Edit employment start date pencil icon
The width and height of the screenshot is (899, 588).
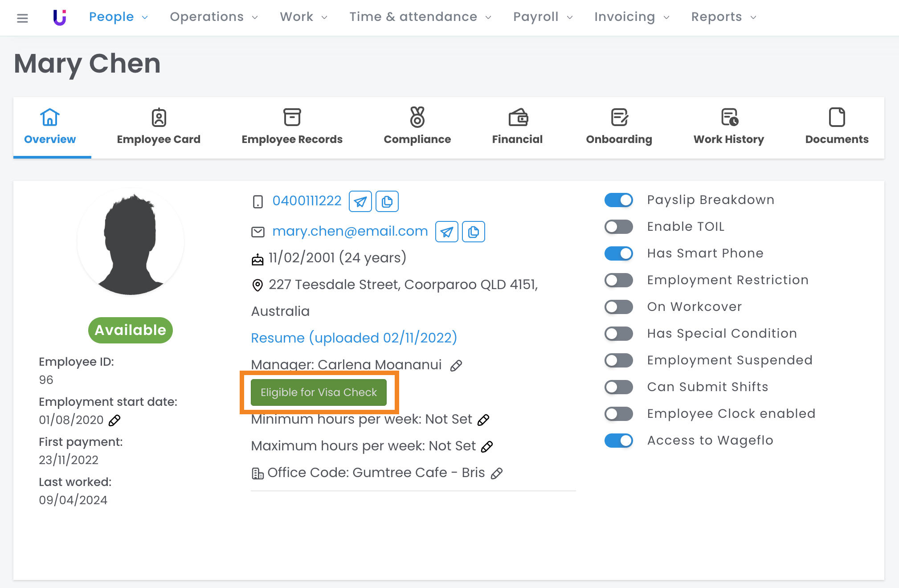[114, 420]
